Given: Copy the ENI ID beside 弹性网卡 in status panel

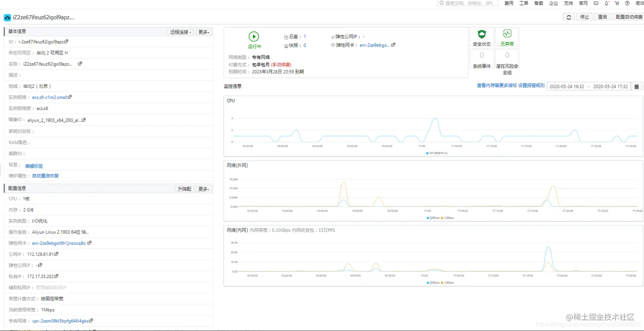Looking at the screenshot, I should coord(393,44).
